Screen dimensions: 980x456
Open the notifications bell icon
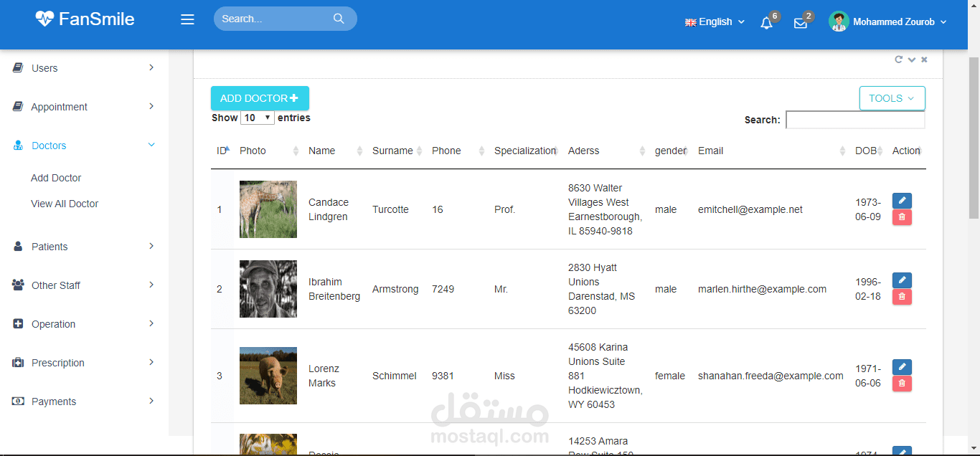(x=766, y=23)
